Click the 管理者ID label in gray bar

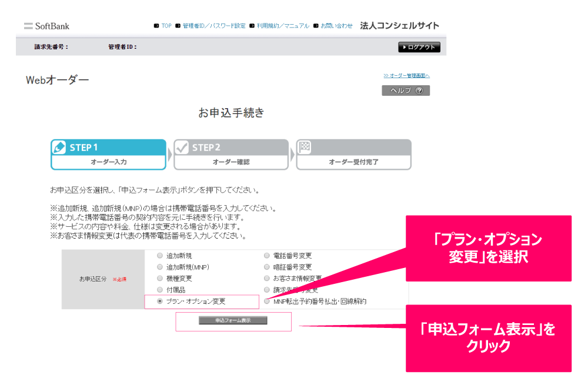(122, 47)
